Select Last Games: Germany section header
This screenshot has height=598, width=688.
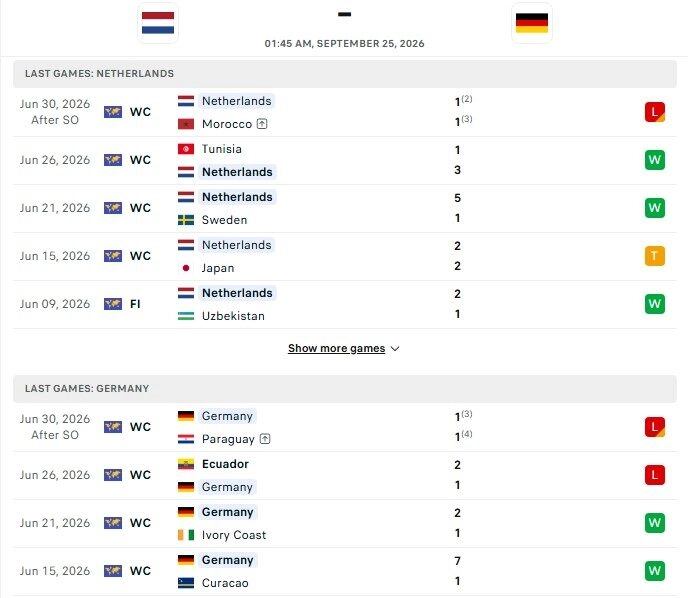pos(344,389)
